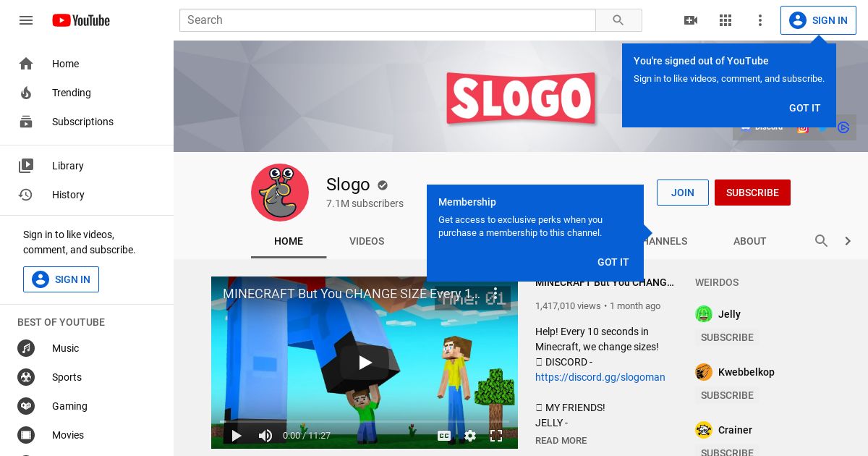The image size is (868, 456).
Task: Show more channel tabs with right chevron
Action: click(848, 241)
